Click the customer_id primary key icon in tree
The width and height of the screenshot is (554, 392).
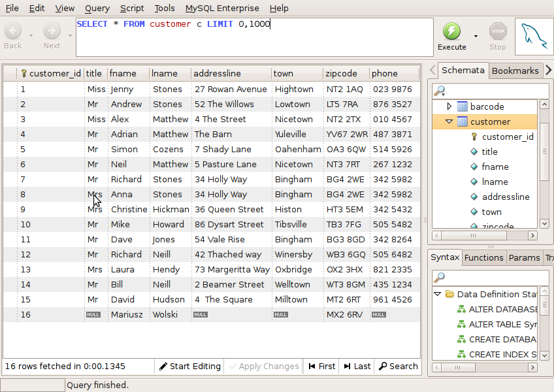coord(474,137)
